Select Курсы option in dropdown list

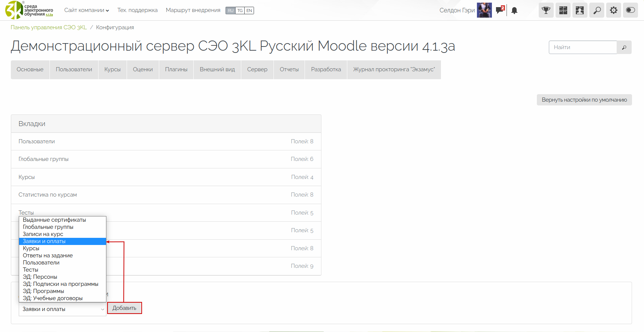click(31, 248)
